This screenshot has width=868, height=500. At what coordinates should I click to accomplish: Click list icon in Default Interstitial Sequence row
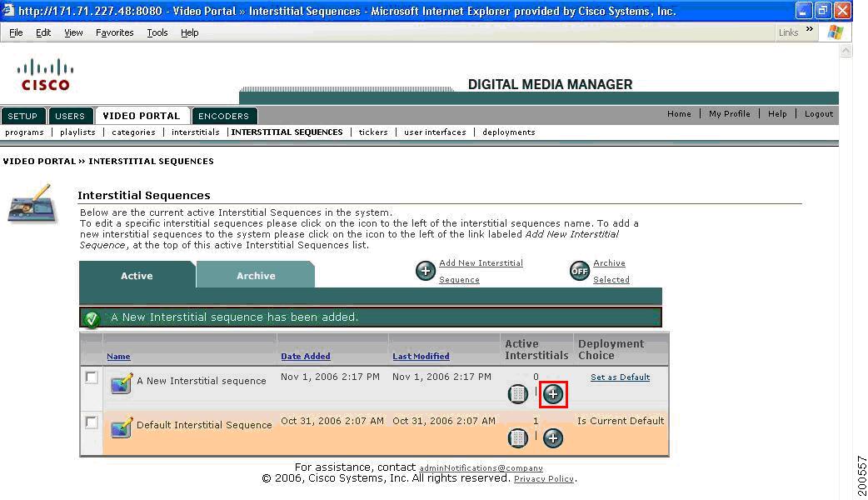click(517, 438)
